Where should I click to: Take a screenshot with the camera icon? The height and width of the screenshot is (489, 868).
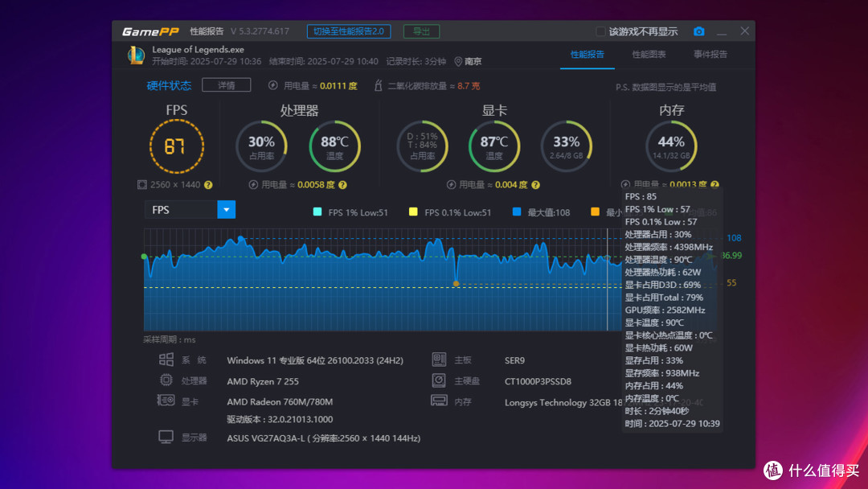698,31
